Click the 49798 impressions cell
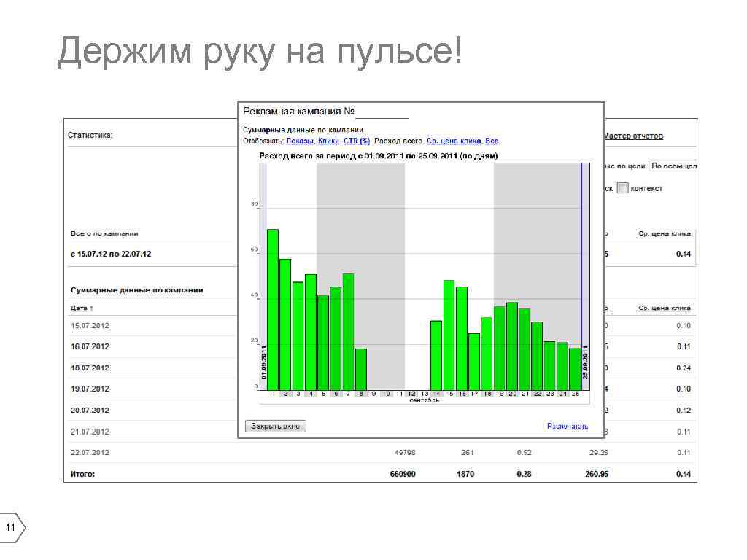747x560 pixels. pos(405,453)
